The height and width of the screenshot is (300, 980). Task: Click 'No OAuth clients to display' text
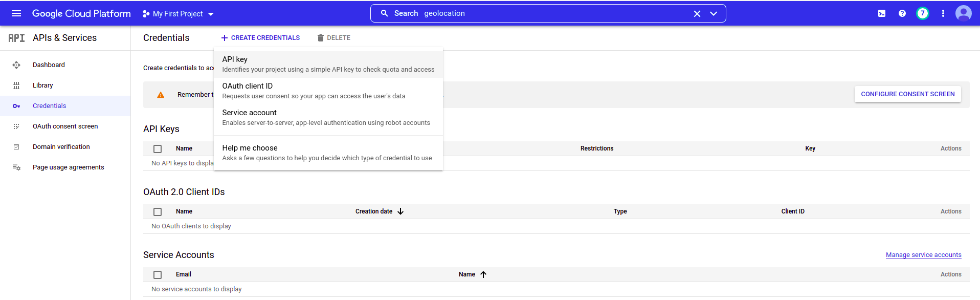coord(191,226)
